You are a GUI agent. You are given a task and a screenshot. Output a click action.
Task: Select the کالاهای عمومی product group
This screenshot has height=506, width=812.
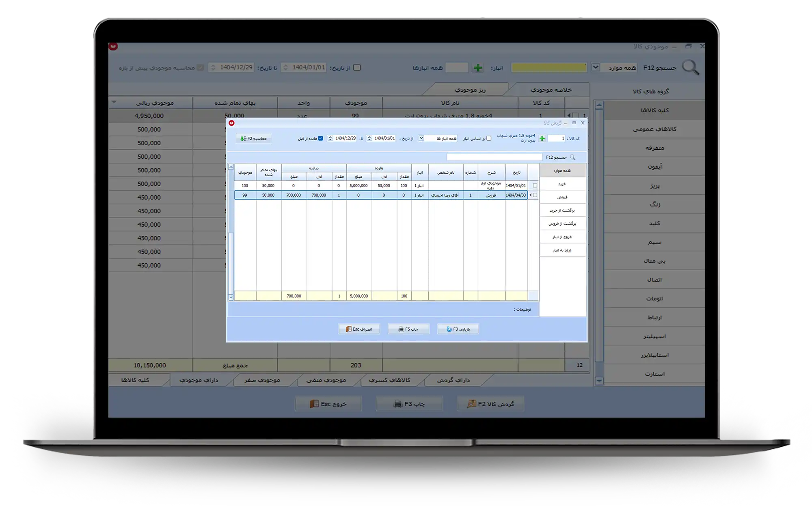pyautogui.click(x=654, y=129)
